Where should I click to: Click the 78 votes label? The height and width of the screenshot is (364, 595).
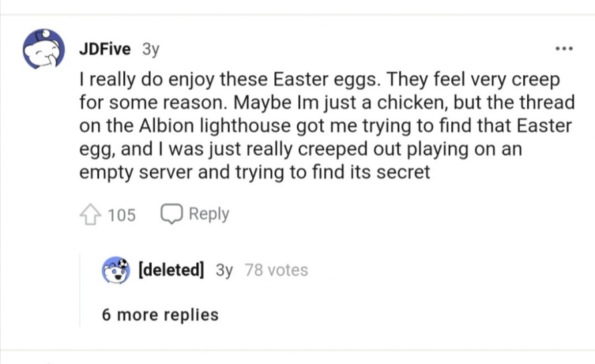276,270
